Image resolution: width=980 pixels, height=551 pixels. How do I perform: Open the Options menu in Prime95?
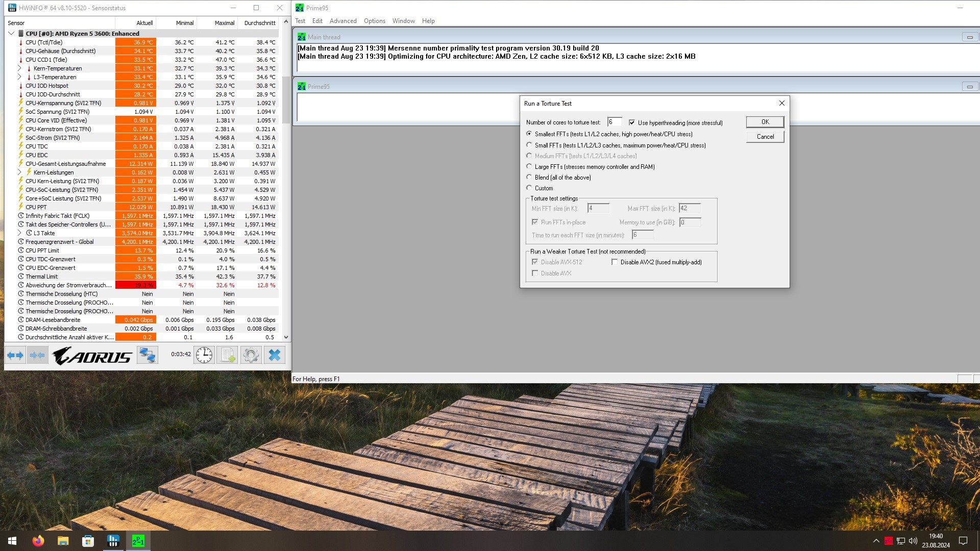pyautogui.click(x=374, y=21)
